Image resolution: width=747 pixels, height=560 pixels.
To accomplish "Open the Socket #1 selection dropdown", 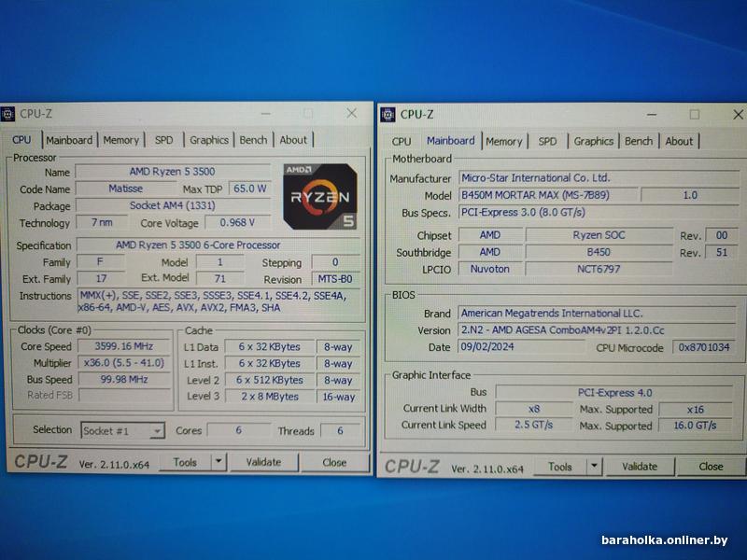I will (x=123, y=431).
